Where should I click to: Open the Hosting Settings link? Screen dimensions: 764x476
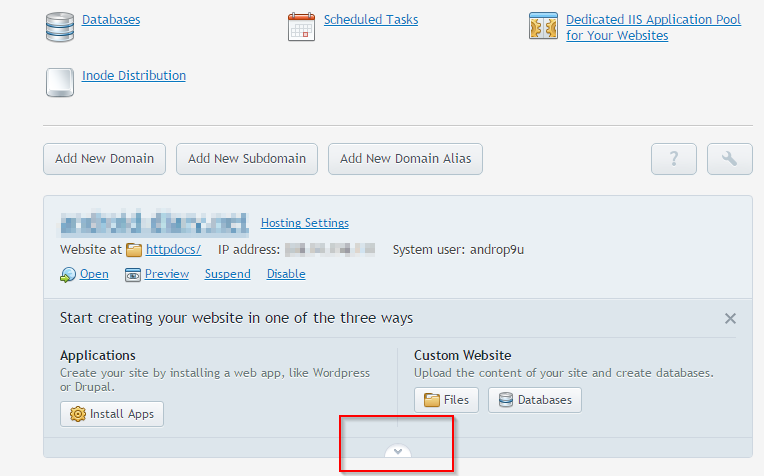[305, 223]
